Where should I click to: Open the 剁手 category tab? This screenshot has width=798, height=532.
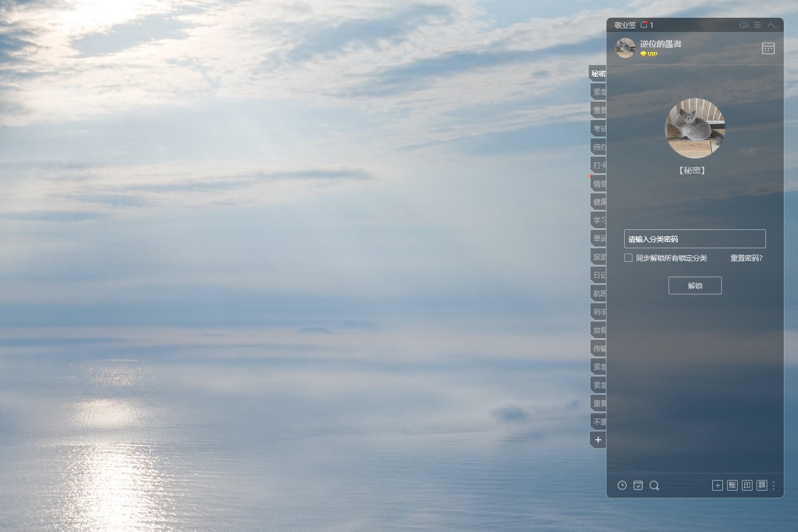click(599, 312)
